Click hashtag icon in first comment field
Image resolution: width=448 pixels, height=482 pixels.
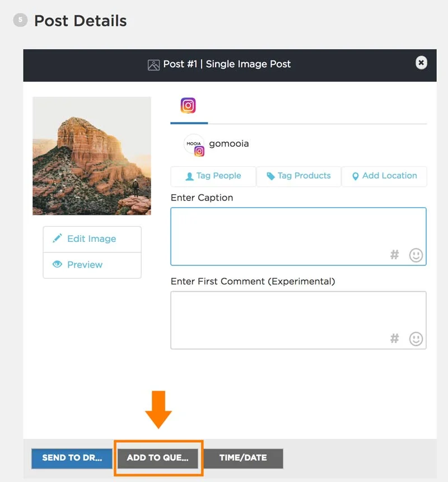tap(395, 339)
